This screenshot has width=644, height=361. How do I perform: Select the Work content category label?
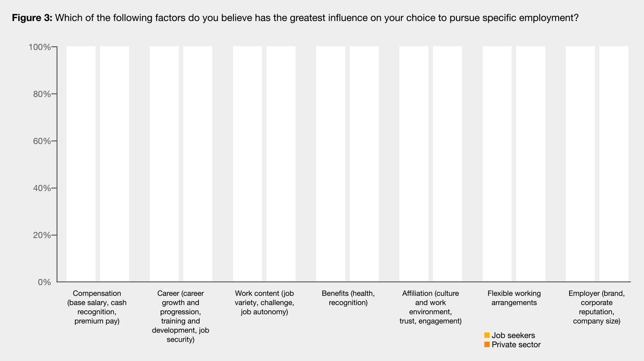[264, 303]
